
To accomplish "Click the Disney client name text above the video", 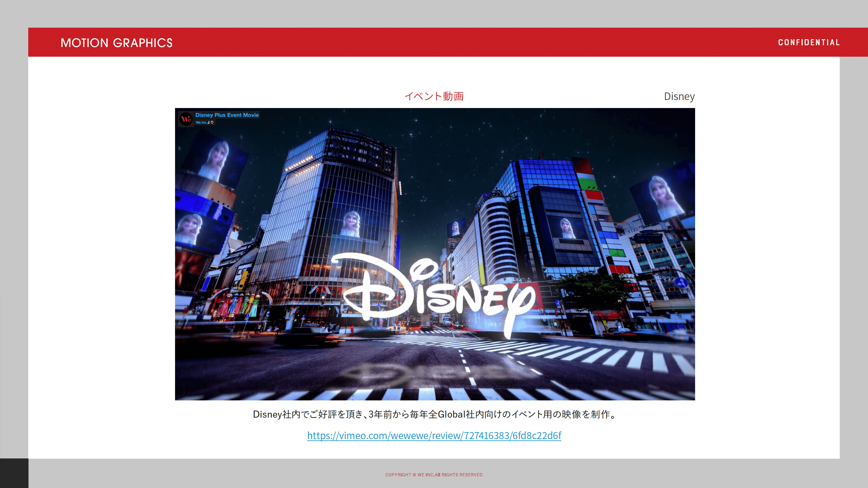I will click(x=679, y=96).
